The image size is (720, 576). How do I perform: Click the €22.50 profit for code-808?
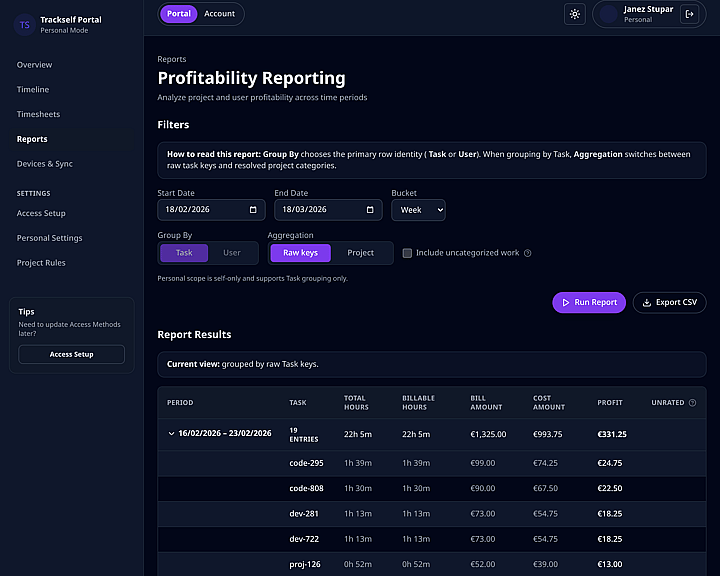pos(610,489)
